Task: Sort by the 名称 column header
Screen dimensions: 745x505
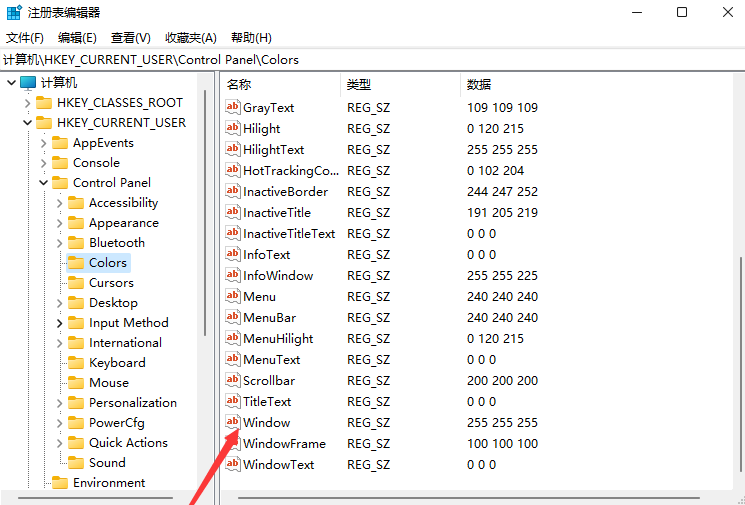Action: (240, 84)
